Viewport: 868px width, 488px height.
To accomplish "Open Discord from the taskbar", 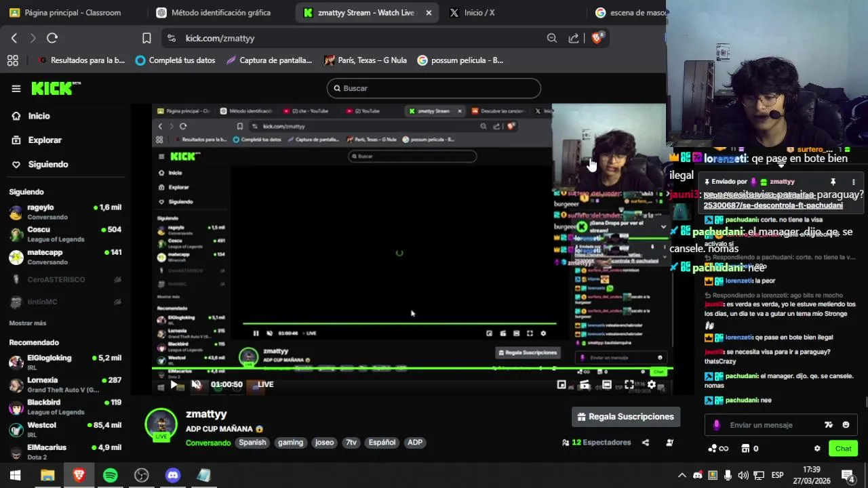I will click(173, 475).
